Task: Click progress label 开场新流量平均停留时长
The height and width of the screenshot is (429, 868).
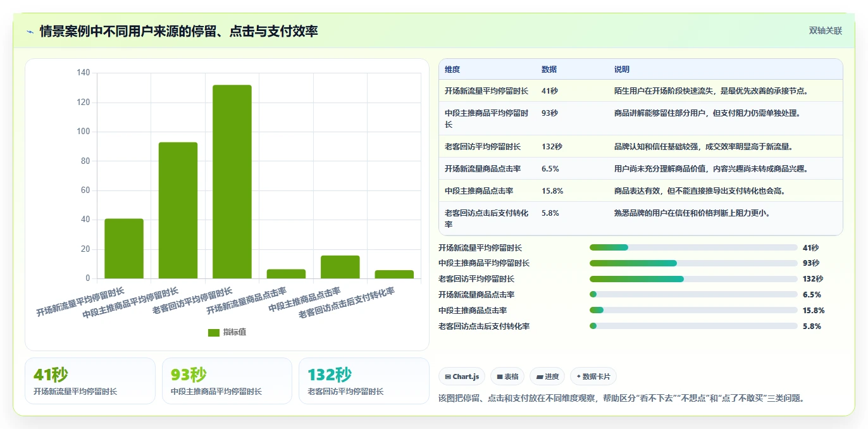Action: (480, 247)
